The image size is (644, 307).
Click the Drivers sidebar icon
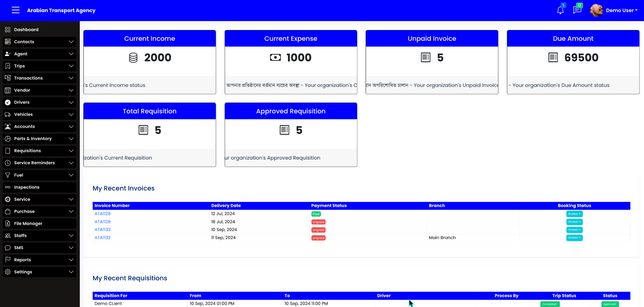8,102
